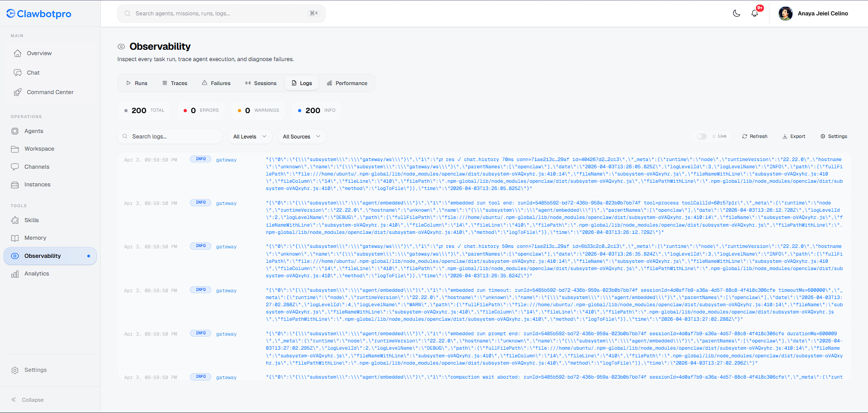This screenshot has width=868, height=413.
Task: Open the Failures tab
Action: [216, 83]
